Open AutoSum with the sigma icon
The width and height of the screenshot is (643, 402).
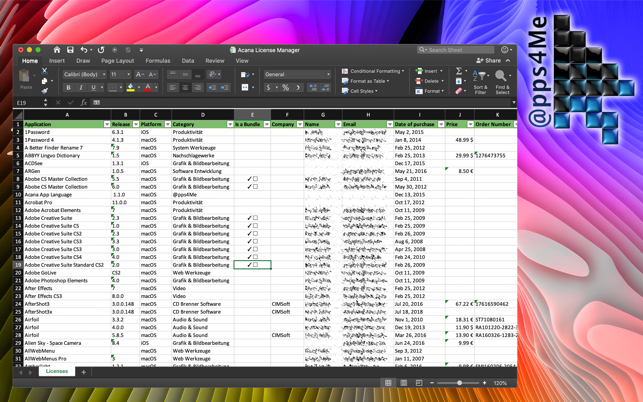click(x=459, y=71)
